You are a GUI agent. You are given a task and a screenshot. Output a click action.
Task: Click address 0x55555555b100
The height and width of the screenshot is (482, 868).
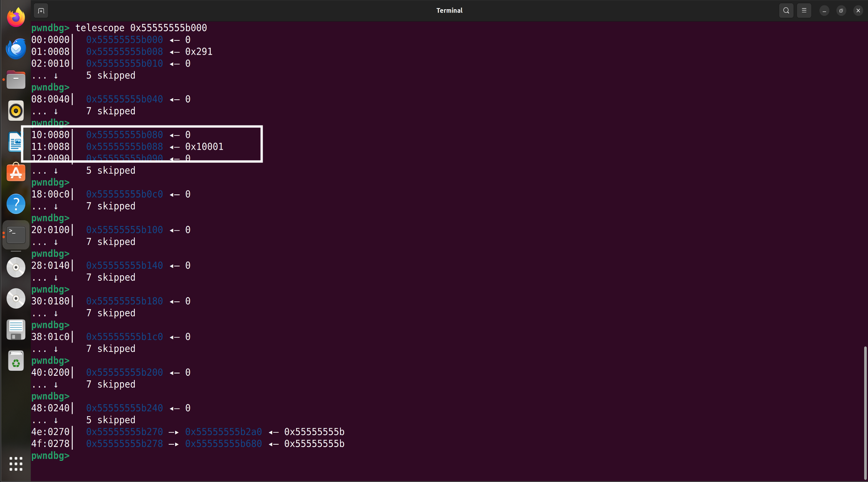pos(124,230)
